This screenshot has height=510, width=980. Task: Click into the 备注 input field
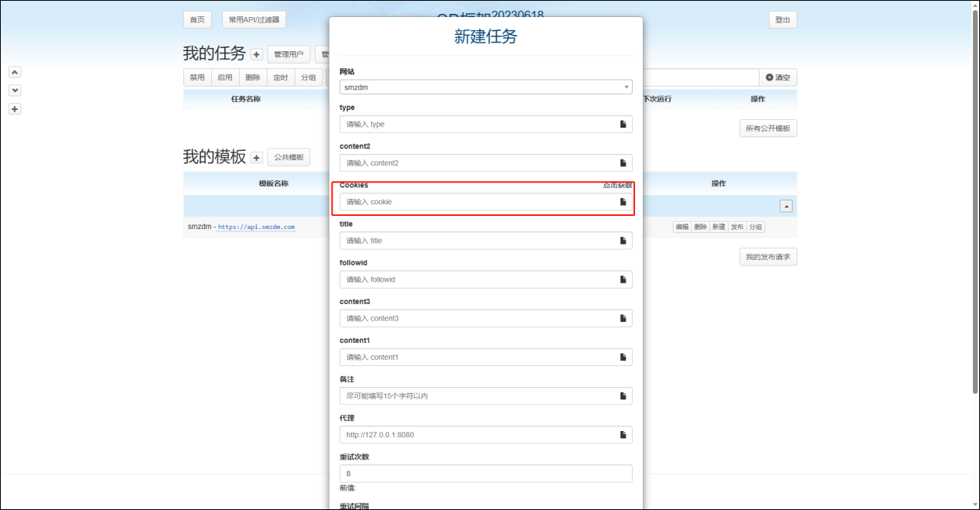478,396
